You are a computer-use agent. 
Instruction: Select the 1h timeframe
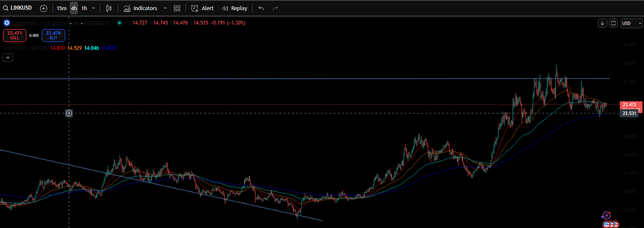pos(84,8)
